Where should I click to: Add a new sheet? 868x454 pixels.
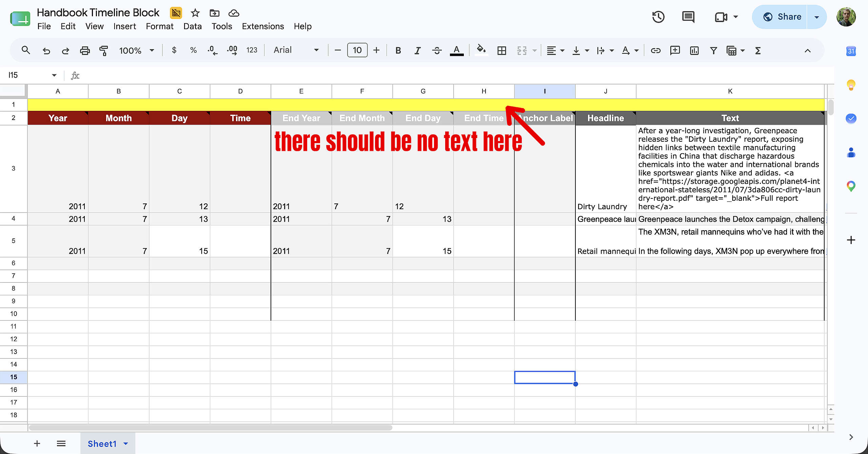tap(37, 443)
